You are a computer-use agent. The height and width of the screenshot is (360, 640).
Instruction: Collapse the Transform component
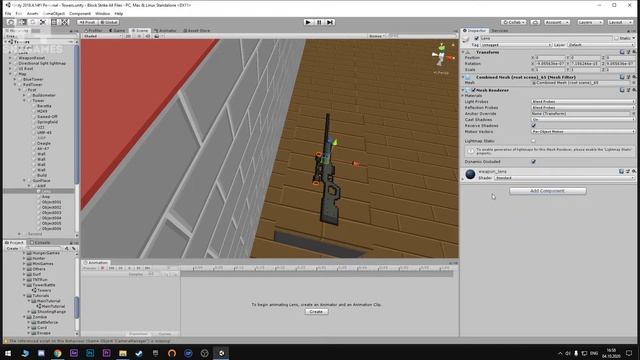463,52
